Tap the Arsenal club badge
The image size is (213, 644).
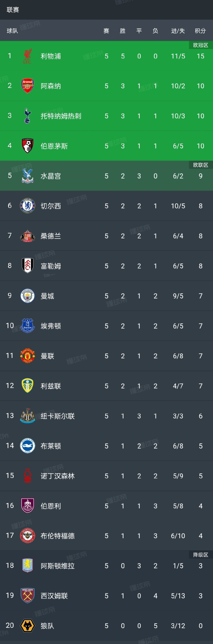point(28,86)
